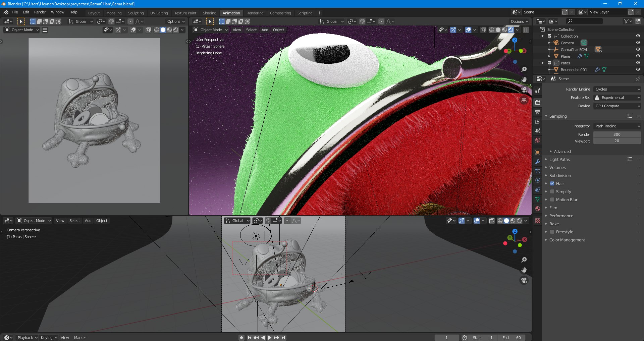The width and height of the screenshot is (644, 341).
Task: Click the End frame field showing 60
Action: 512,338
